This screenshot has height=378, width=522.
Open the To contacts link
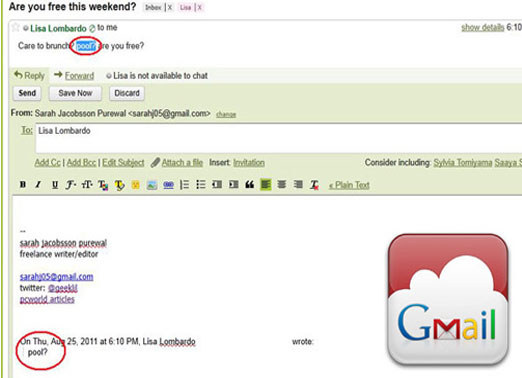pos(27,130)
